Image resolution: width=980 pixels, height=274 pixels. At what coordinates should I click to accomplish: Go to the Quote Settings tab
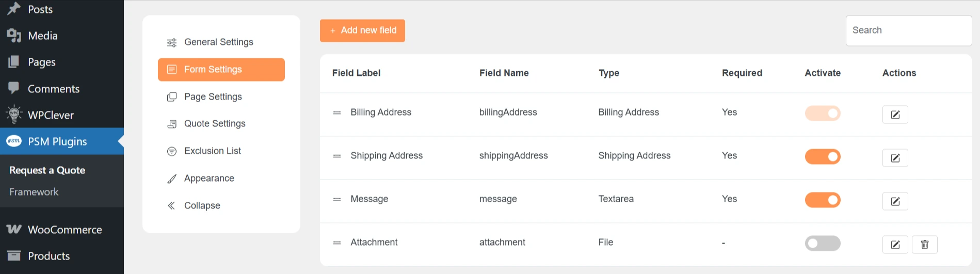pos(215,123)
